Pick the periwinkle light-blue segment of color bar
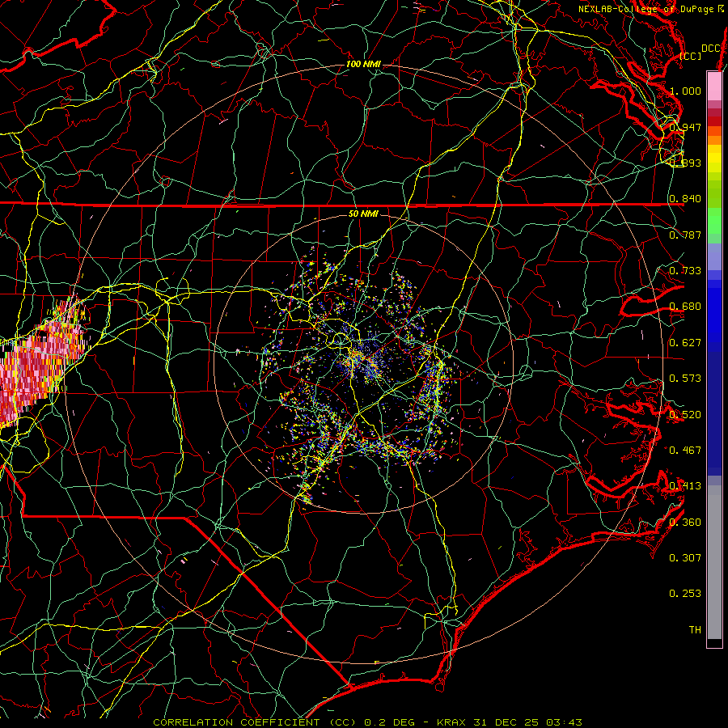 [714, 256]
